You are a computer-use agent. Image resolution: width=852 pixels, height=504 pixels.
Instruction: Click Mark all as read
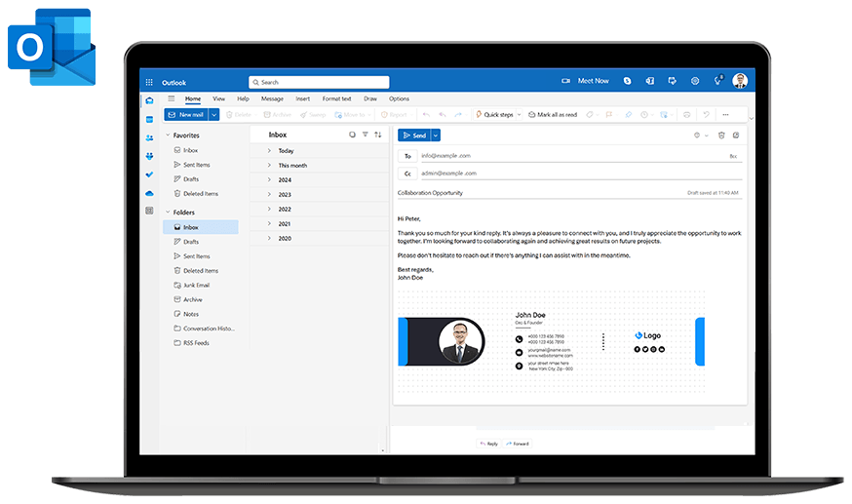tap(553, 115)
